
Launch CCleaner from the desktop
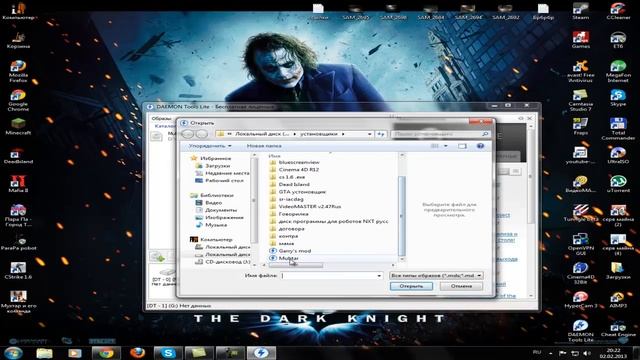(x=618, y=11)
